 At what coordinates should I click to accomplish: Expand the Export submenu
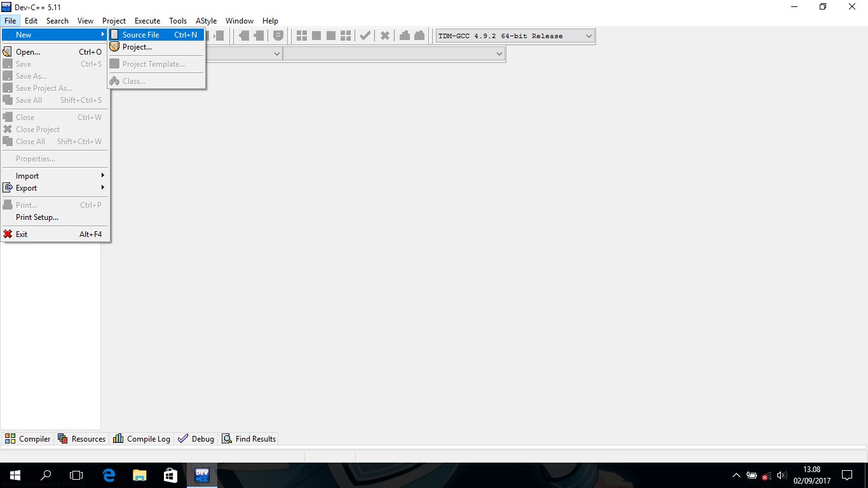point(55,188)
